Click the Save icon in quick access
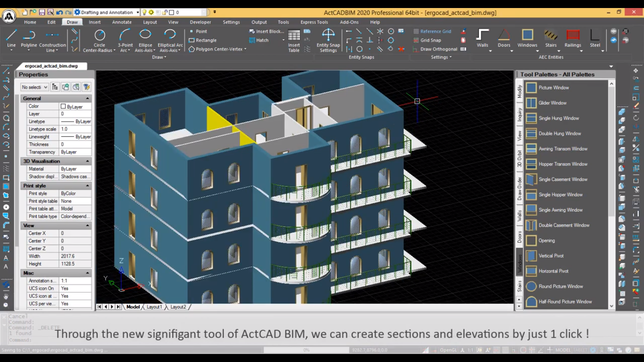The height and width of the screenshot is (362, 644). (x=42, y=12)
